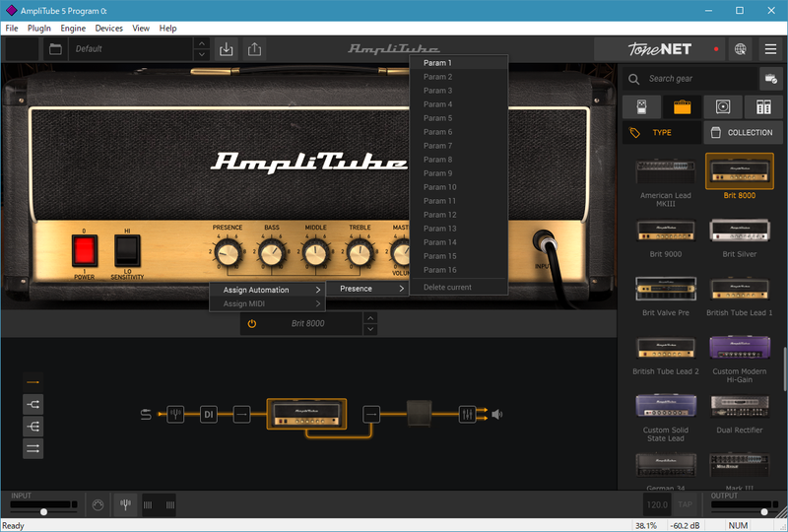Open the mixer block in chain
The width and height of the screenshot is (788, 532).
(467, 415)
